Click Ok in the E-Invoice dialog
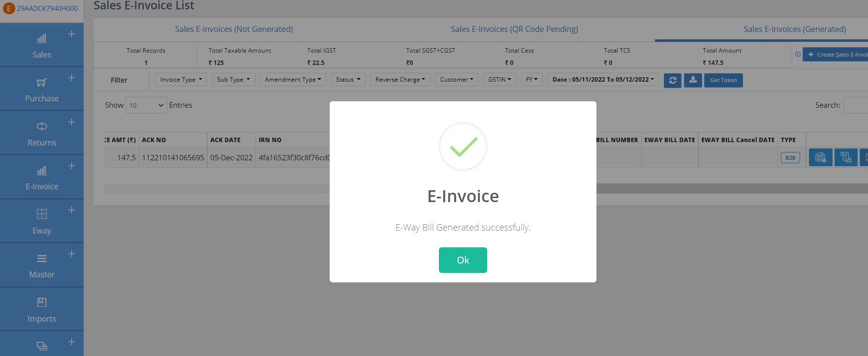868x356 pixels. coord(463,260)
